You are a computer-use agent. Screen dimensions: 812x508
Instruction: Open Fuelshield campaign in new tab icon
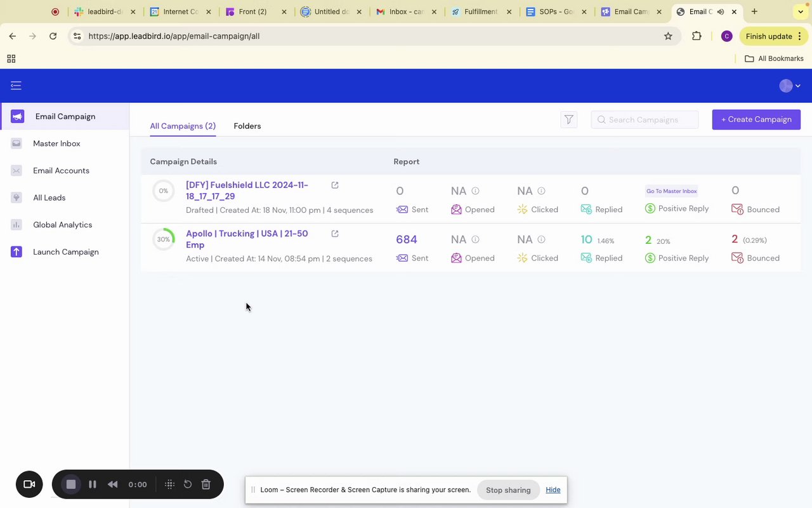click(335, 185)
